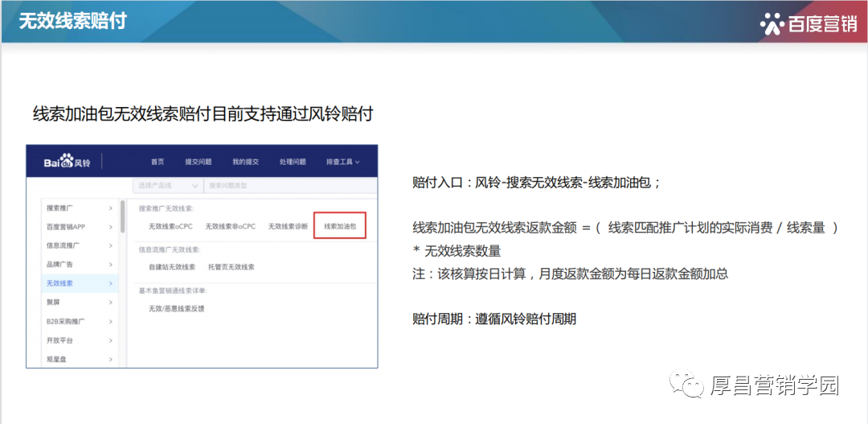Expand chevron next to 信息流推广
The width and height of the screenshot is (868, 424).
[111, 245]
